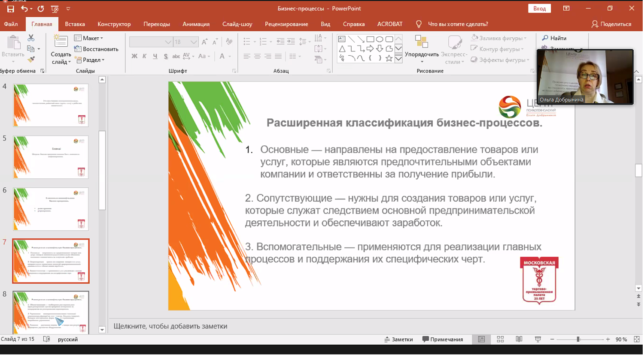The image size is (644, 355).
Task: Open Экспресс-стили quick styles
Action: (x=454, y=49)
